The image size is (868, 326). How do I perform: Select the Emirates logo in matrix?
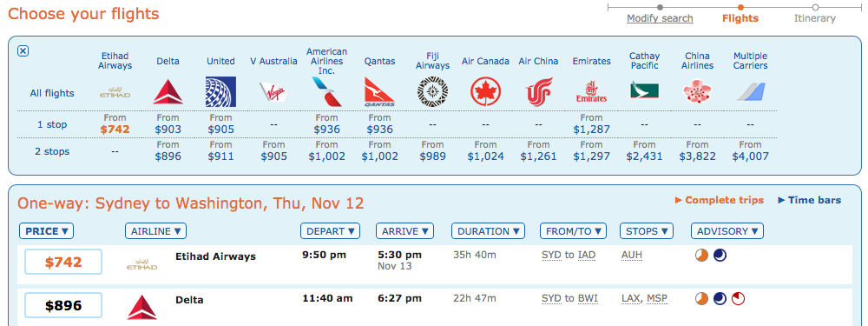tap(591, 92)
